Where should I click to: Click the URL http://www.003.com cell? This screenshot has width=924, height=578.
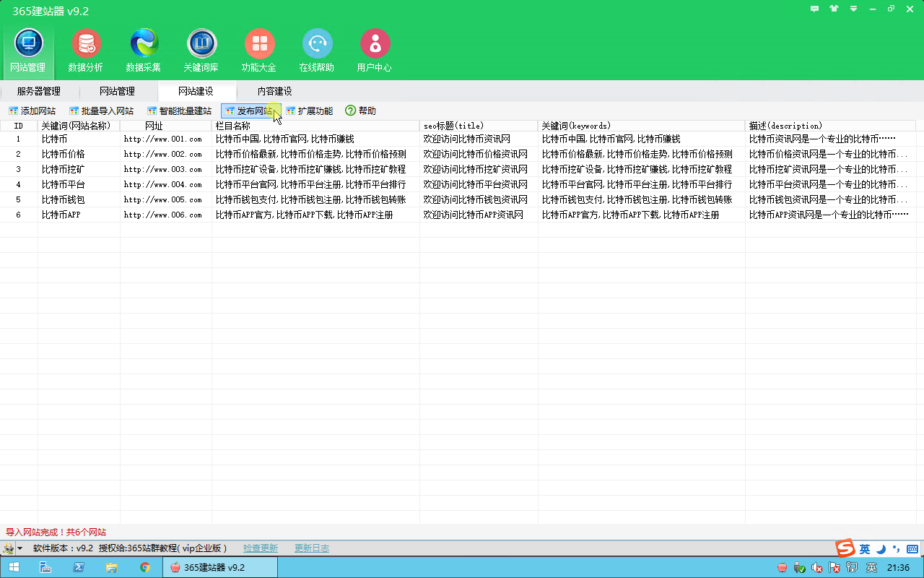[x=166, y=169]
